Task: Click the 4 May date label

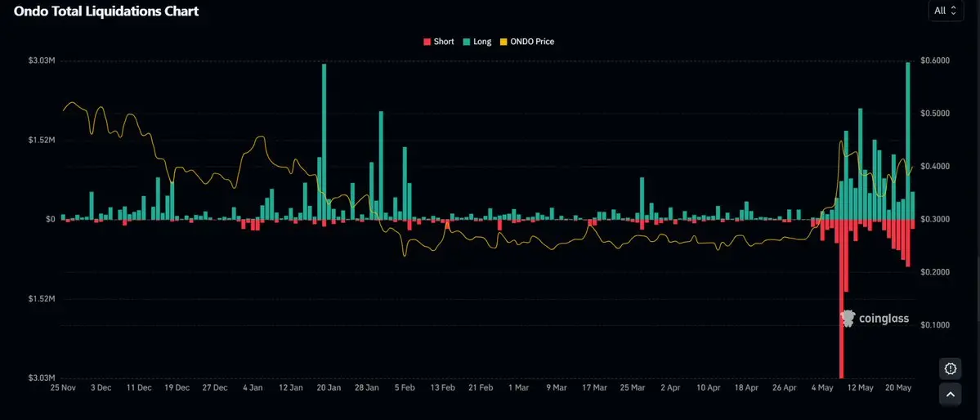Action: pyautogui.click(x=822, y=387)
